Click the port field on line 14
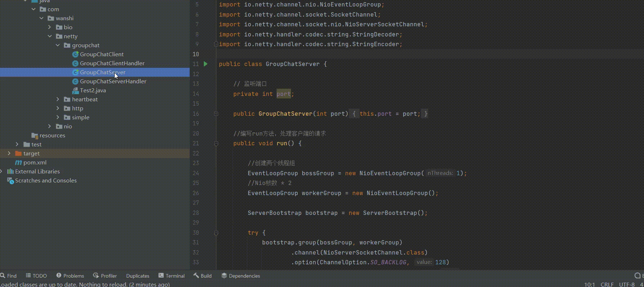The width and height of the screenshot is (644, 287). [283, 94]
